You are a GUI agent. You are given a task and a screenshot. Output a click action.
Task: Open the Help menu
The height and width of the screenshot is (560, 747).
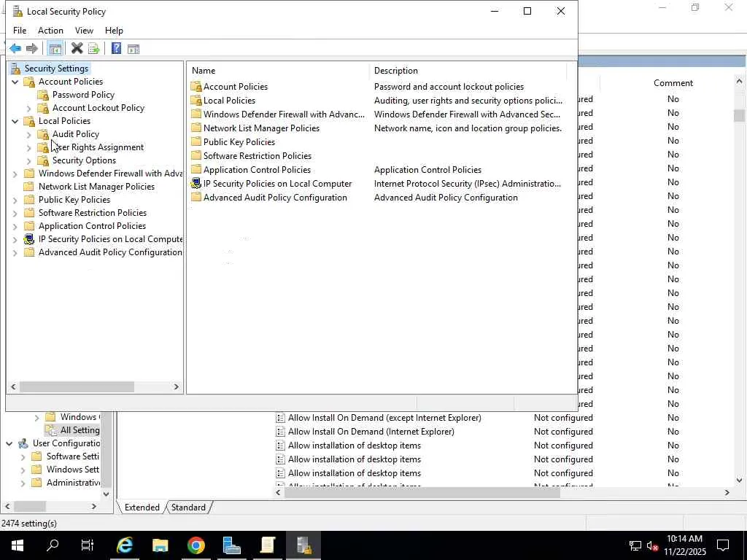tap(114, 31)
